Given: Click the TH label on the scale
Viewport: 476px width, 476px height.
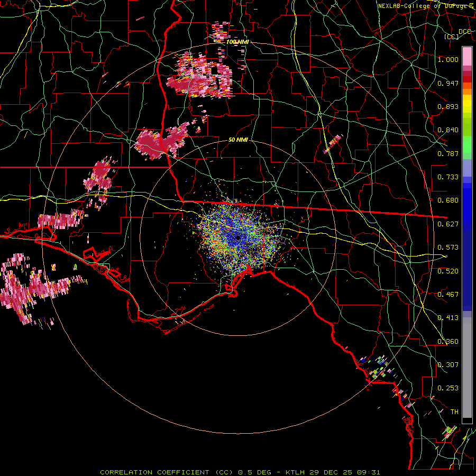Looking at the screenshot, I should click(x=454, y=412).
